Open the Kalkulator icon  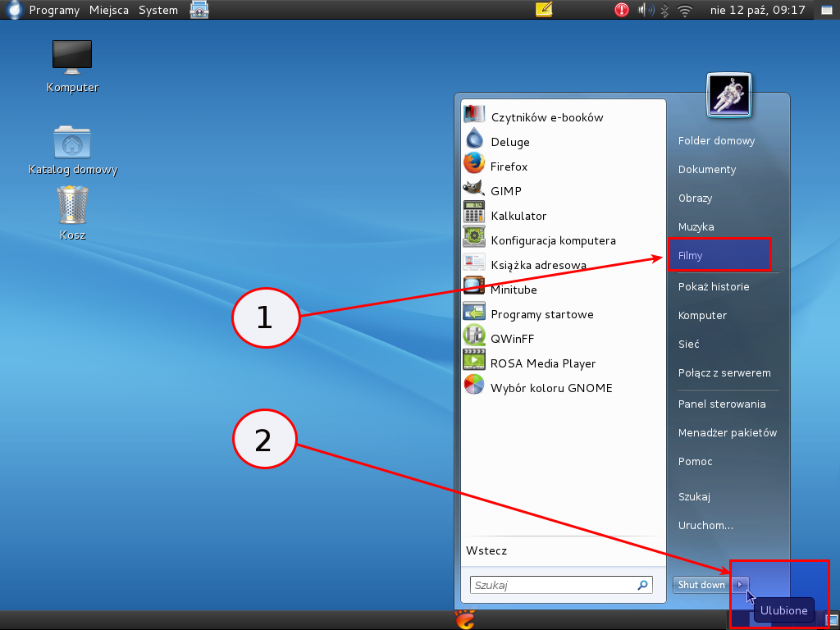(474, 212)
